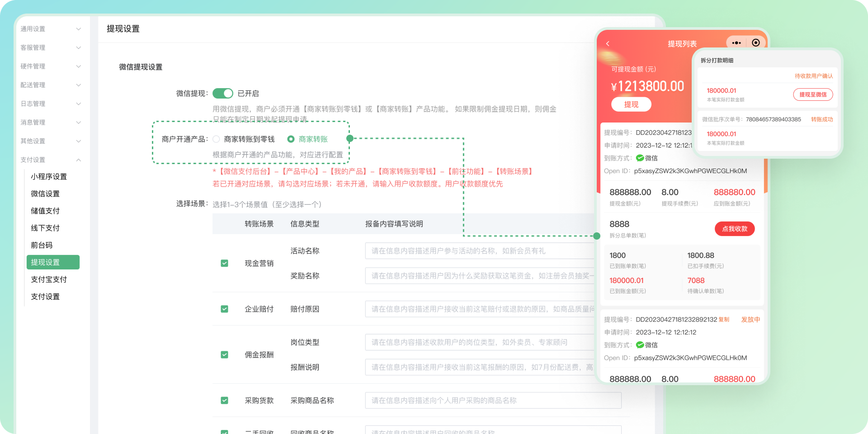Tap the back arrow in 提现列表 header
This screenshot has width=868, height=434.
tap(608, 43)
